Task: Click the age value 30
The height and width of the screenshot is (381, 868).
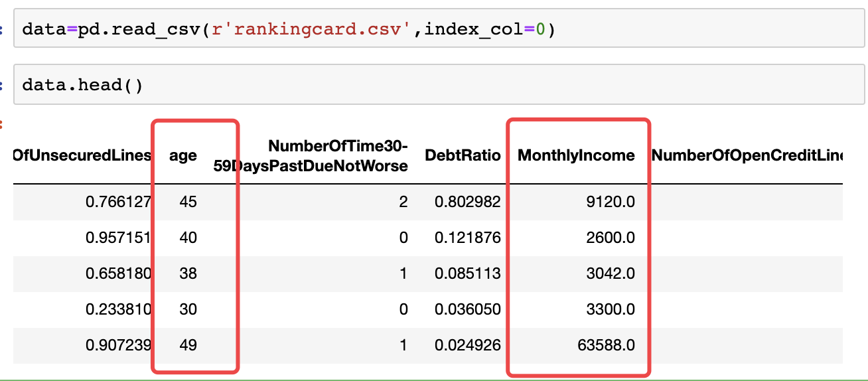Action: tap(188, 309)
